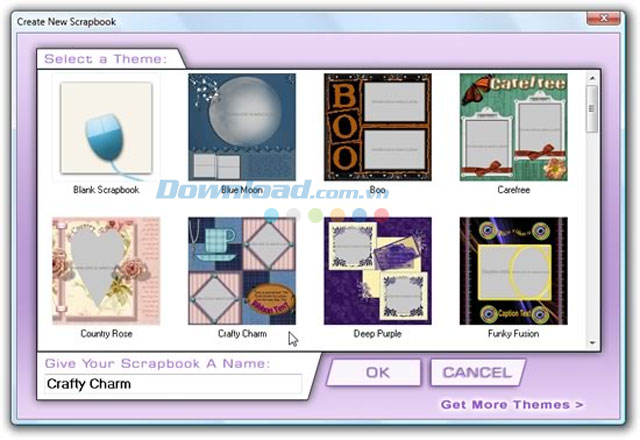The height and width of the screenshot is (440, 640).
Task: Pick the Deep Purple theme thumbnail
Action: point(377,270)
